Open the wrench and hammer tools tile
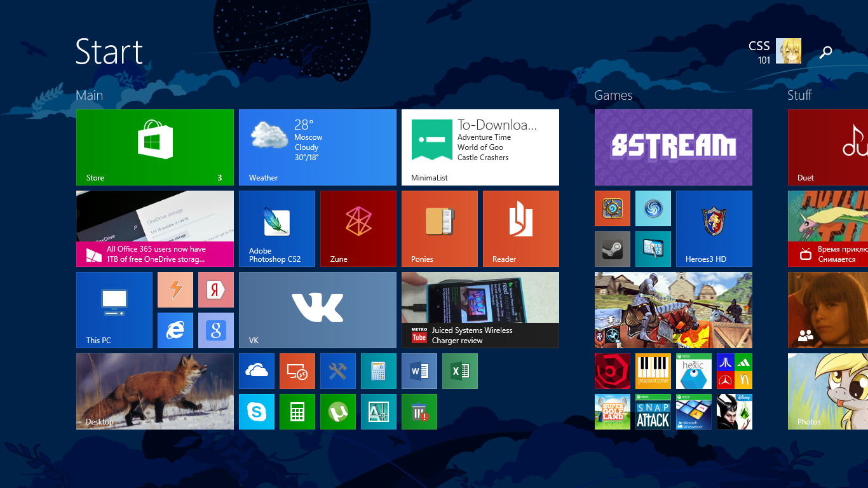The image size is (868, 488). click(x=338, y=371)
